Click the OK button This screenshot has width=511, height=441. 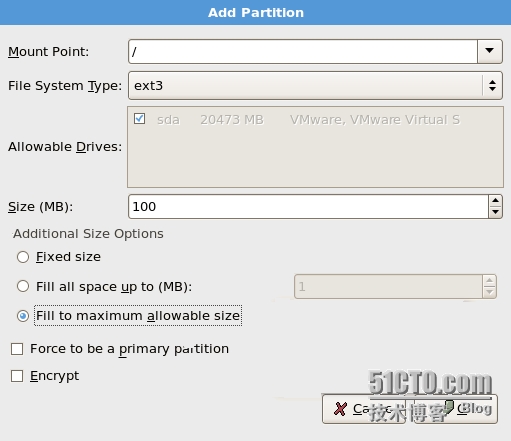click(x=456, y=409)
